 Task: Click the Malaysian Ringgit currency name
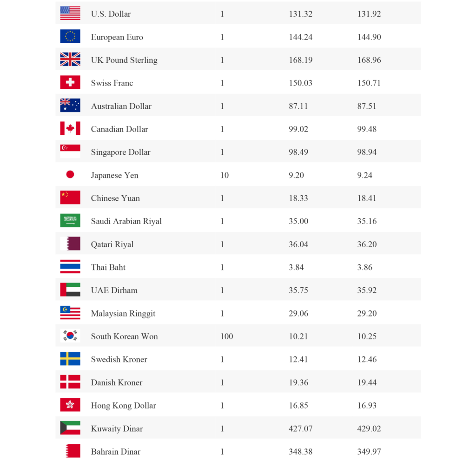123,313
